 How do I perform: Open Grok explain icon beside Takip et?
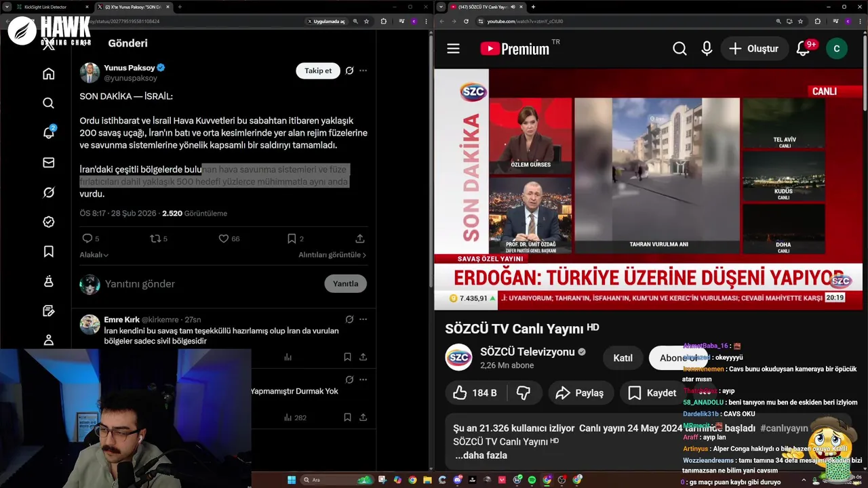pyautogui.click(x=349, y=70)
